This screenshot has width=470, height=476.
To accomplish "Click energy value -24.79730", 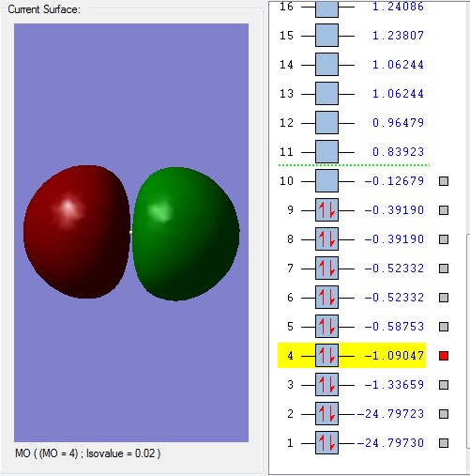I will 390,443.
